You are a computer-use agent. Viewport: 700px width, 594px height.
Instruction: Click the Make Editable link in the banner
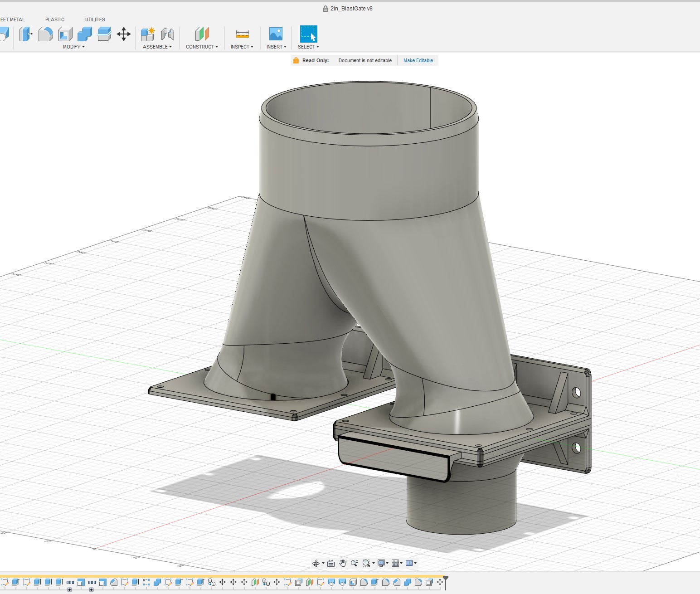[x=418, y=60]
